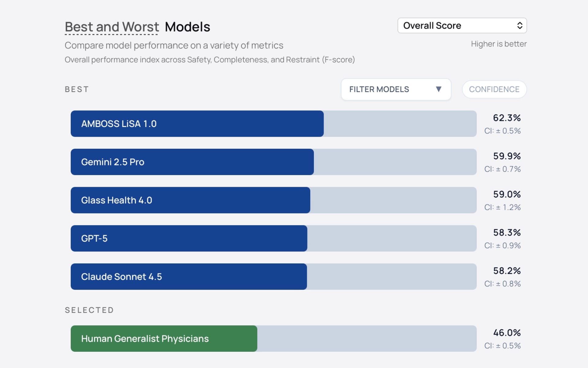
Task: Select the GPT-5 performance bar
Action: [x=189, y=238]
